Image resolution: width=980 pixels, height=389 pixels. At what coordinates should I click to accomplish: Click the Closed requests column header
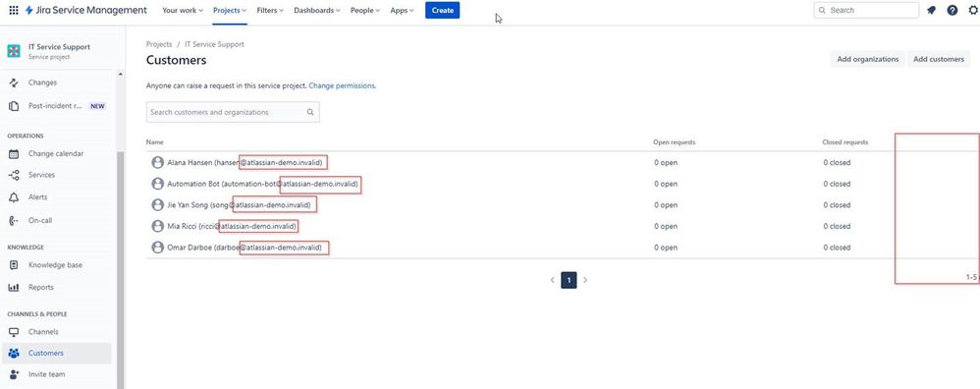(x=845, y=142)
